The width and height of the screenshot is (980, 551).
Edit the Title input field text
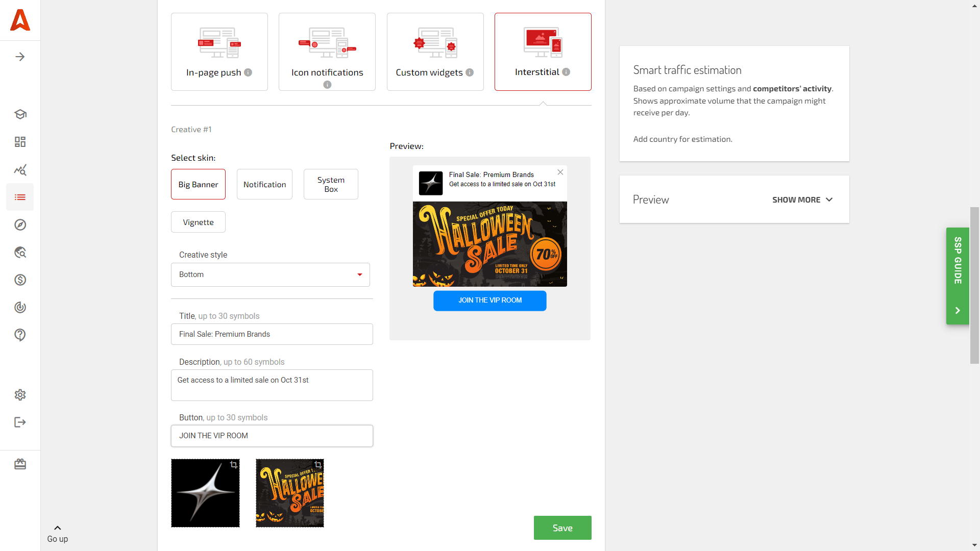272,334
